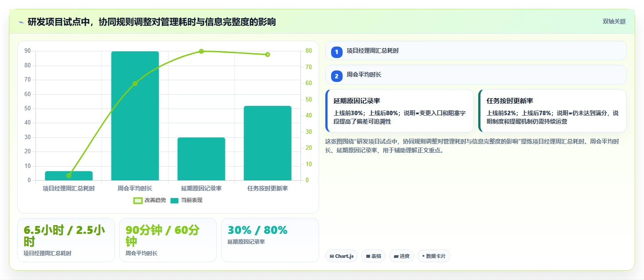
Task: Click the x-axis label 项目经理周汇总耗时
Action: [69, 188]
